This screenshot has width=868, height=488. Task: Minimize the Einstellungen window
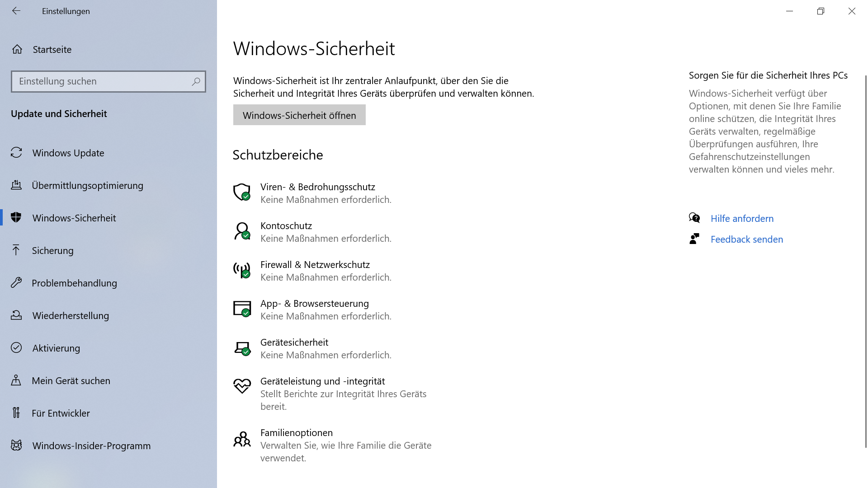tap(789, 11)
